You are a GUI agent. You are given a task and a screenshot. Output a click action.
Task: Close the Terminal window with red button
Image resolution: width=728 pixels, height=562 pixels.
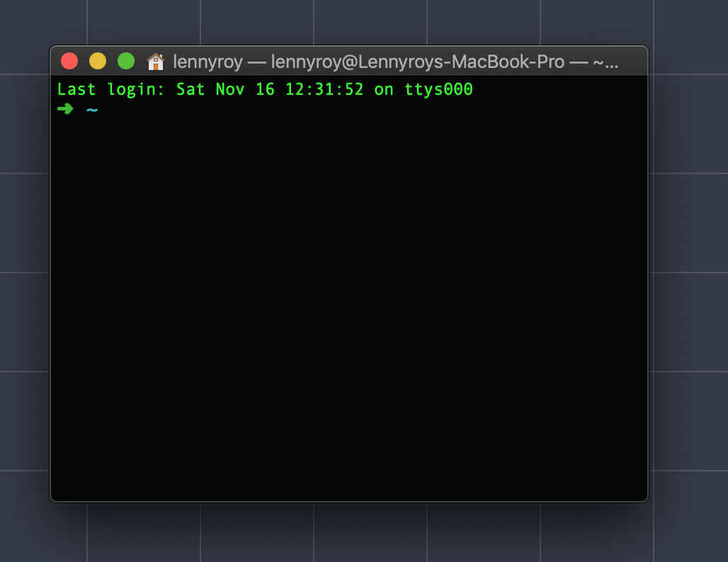[69, 62]
